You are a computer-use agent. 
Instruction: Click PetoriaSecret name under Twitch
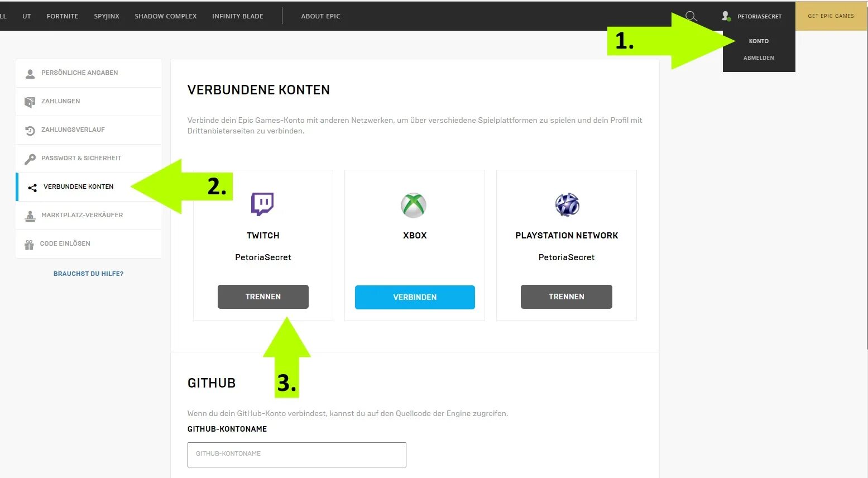pyautogui.click(x=263, y=257)
